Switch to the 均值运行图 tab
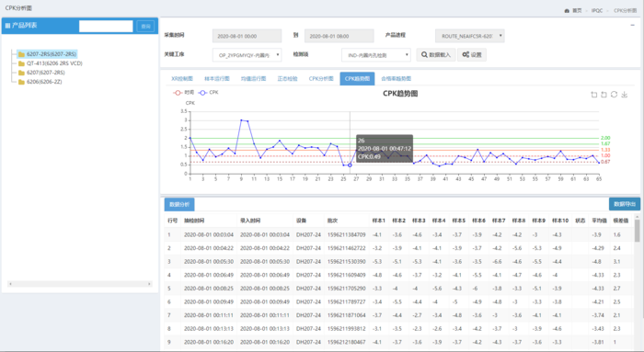The height and width of the screenshot is (352, 644). coord(253,79)
